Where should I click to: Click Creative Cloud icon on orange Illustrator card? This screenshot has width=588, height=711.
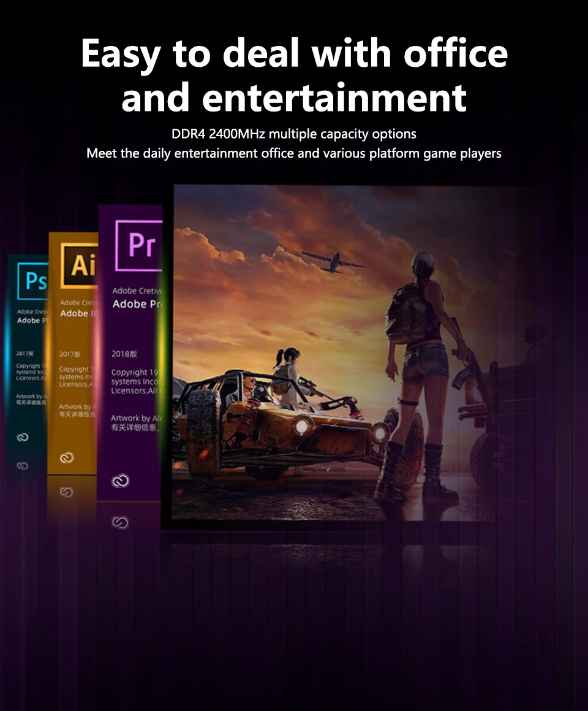(67, 457)
